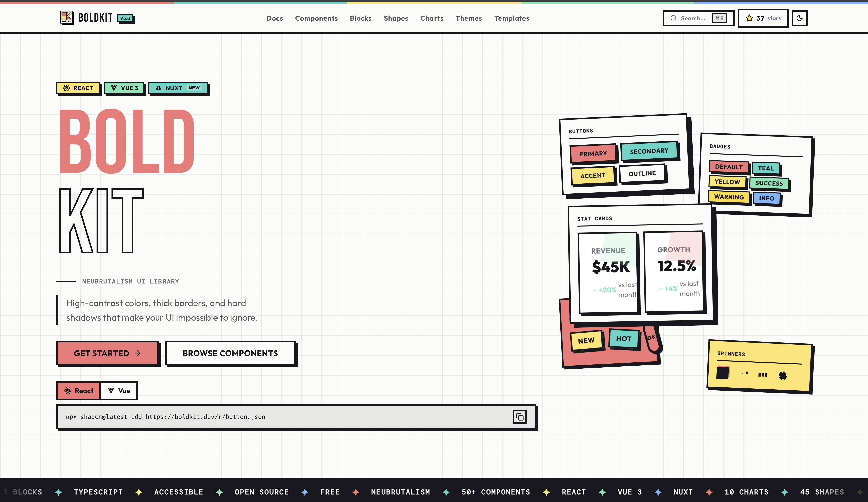Click the Secondary teal demo button

[649, 151]
